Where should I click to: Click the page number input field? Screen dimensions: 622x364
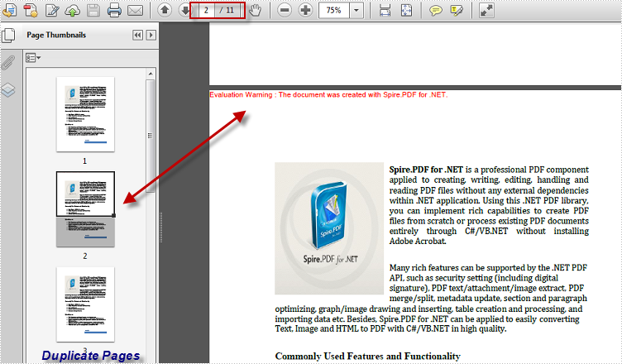click(x=206, y=10)
